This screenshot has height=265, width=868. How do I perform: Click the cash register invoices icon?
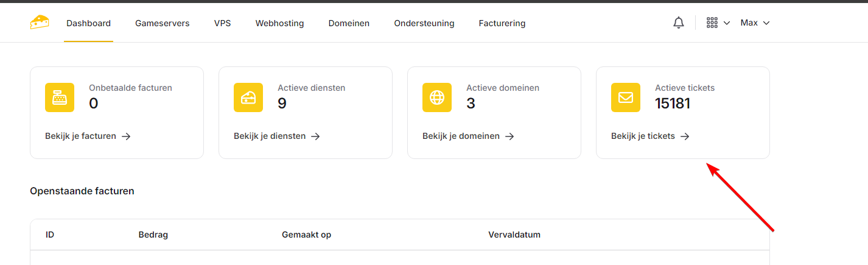[60, 97]
